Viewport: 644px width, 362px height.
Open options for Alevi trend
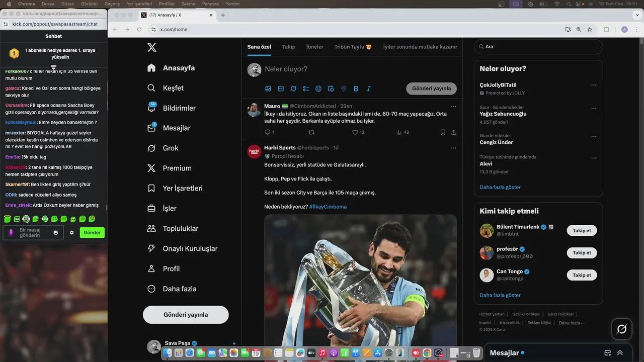tap(594, 157)
